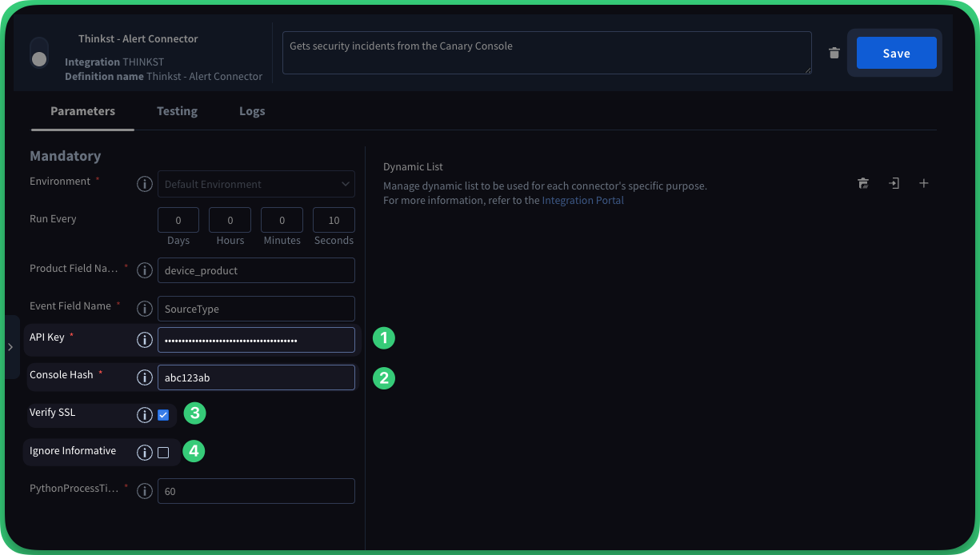Click the Dynamic List delete-all icon
Screen dimensions: 980x555
863,183
